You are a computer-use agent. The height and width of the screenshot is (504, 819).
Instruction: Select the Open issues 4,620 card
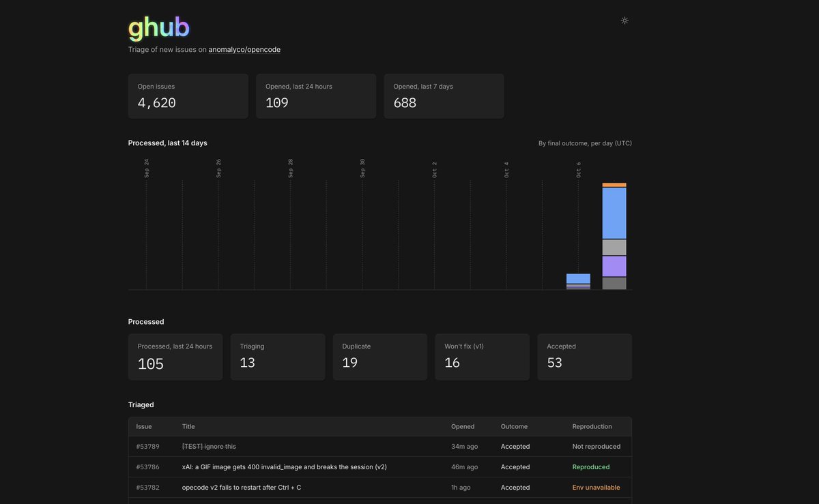point(188,96)
